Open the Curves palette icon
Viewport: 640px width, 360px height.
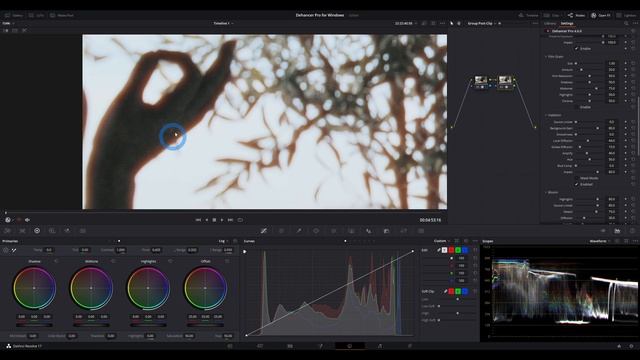tap(264, 231)
